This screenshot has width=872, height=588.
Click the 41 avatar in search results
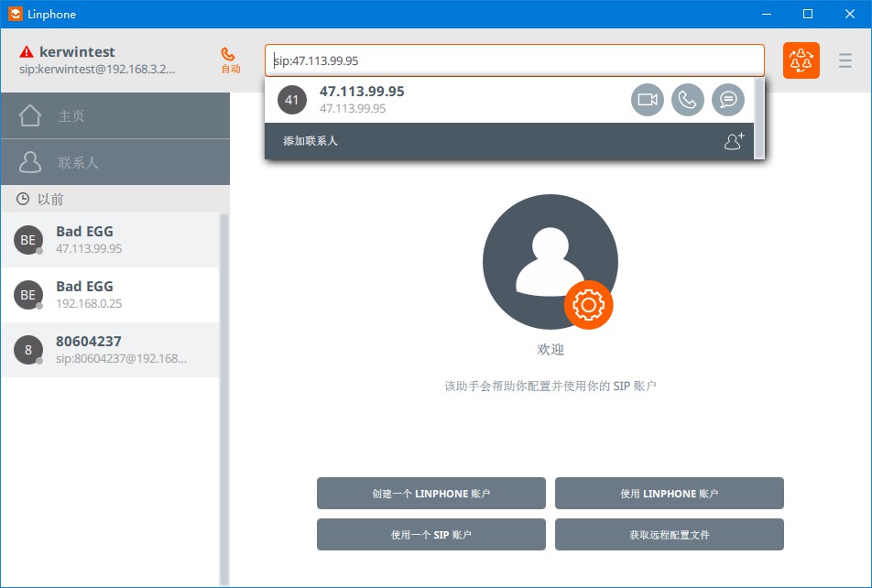click(292, 100)
